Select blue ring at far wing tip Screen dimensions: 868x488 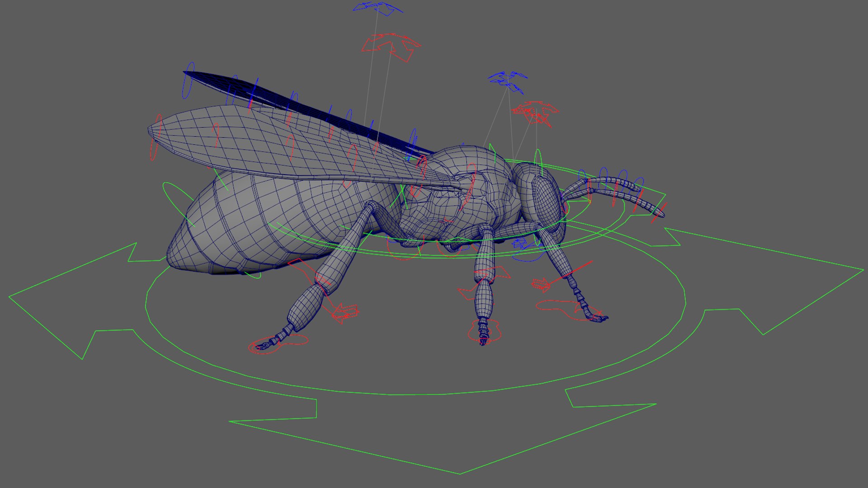coord(189,80)
